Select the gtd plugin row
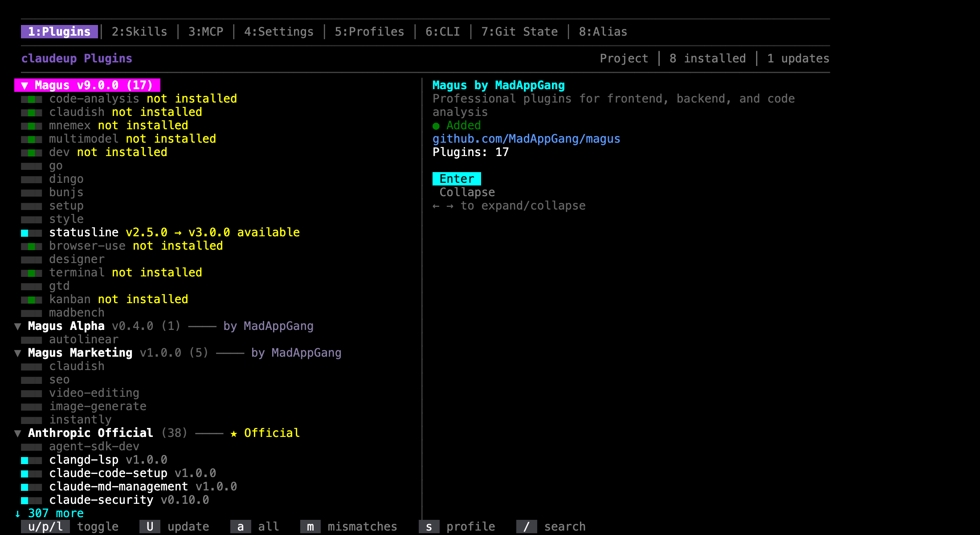The height and width of the screenshot is (535, 980). click(x=45, y=286)
